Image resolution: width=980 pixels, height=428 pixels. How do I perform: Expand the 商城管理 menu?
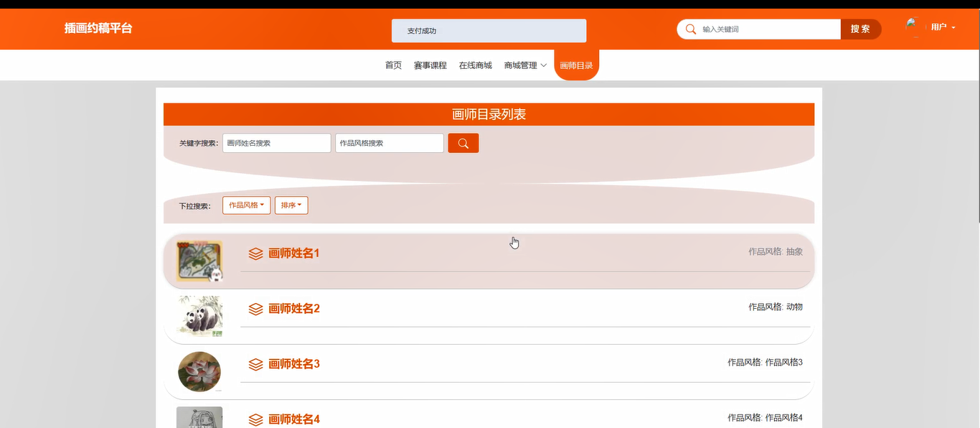(x=525, y=65)
